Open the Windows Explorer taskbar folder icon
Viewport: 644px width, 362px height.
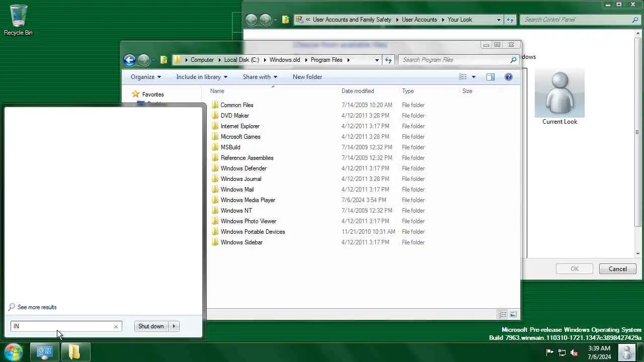pos(75,352)
